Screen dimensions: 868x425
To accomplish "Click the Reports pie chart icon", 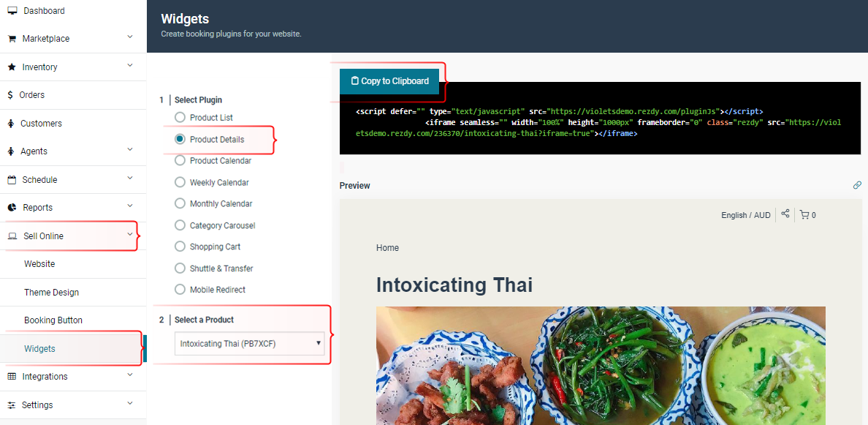I will (x=12, y=208).
